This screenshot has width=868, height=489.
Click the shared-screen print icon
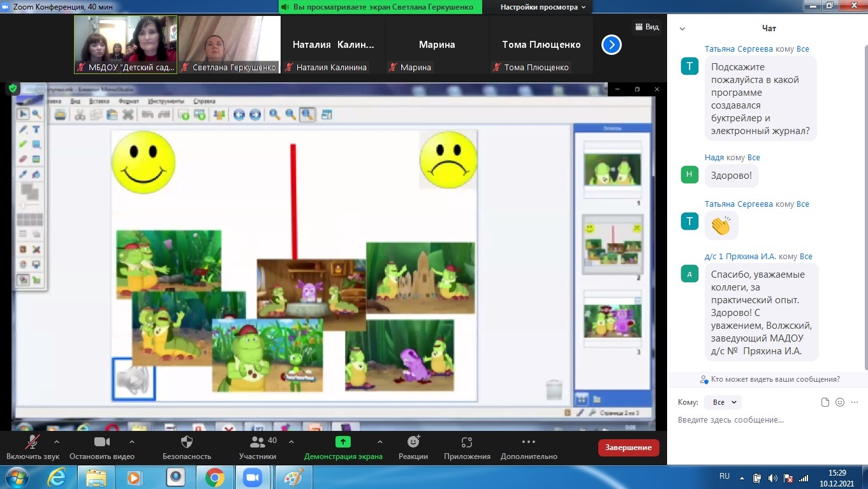pyautogui.click(x=60, y=115)
